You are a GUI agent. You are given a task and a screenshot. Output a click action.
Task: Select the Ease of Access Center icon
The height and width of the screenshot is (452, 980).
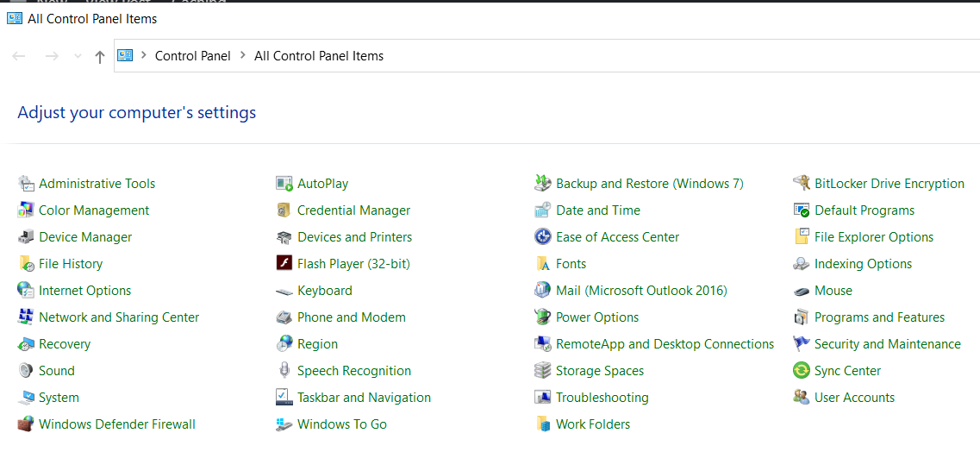click(543, 237)
